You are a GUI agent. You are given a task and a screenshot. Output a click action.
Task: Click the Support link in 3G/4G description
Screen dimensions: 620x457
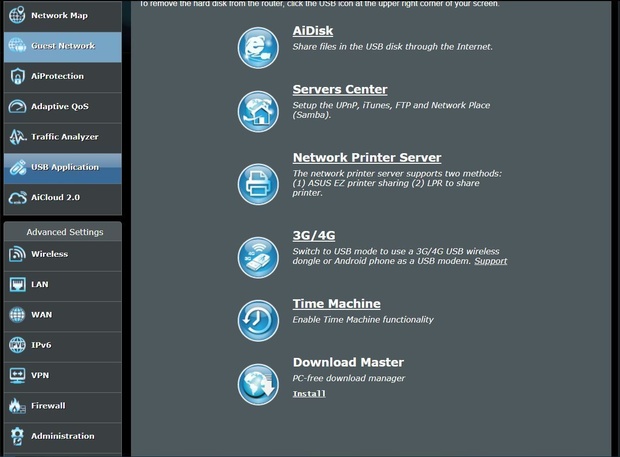click(491, 261)
